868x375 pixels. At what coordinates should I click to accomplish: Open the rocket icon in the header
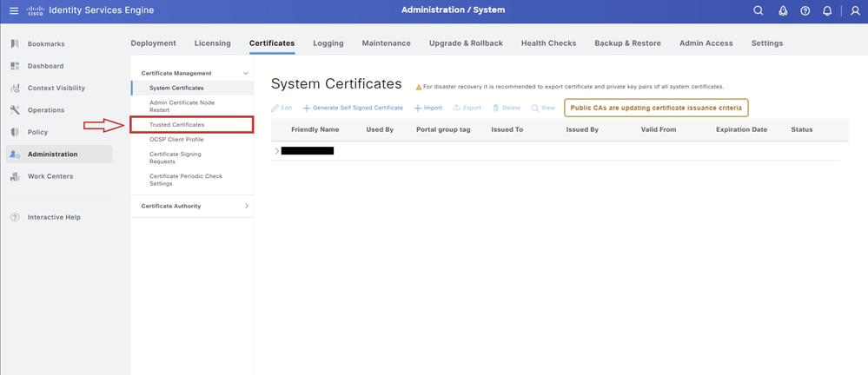tap(783, 10)
